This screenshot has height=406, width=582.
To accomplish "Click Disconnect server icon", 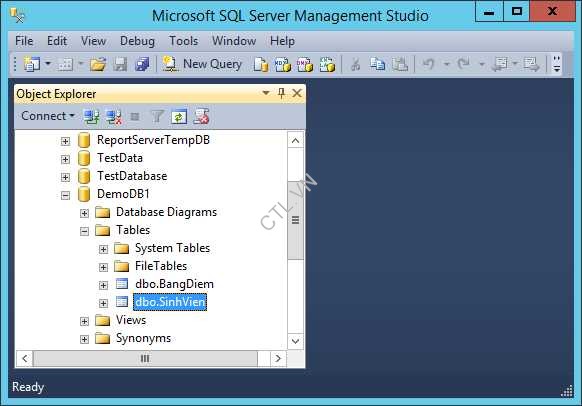I will tap(114, 117).
